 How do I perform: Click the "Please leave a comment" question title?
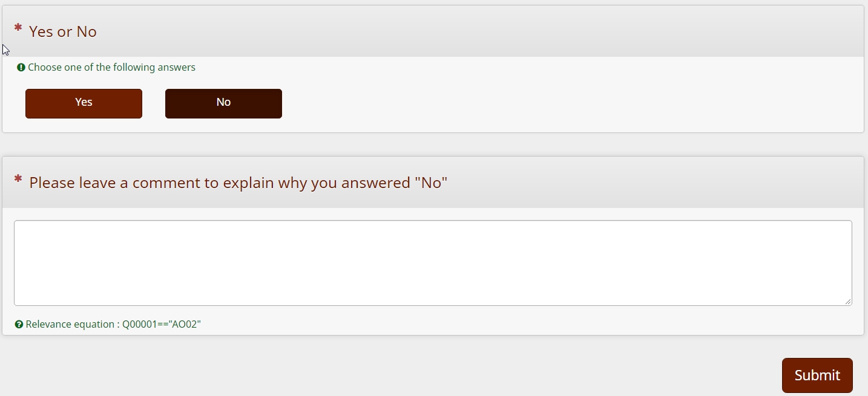pyautogui.click(x=238, y=183)
